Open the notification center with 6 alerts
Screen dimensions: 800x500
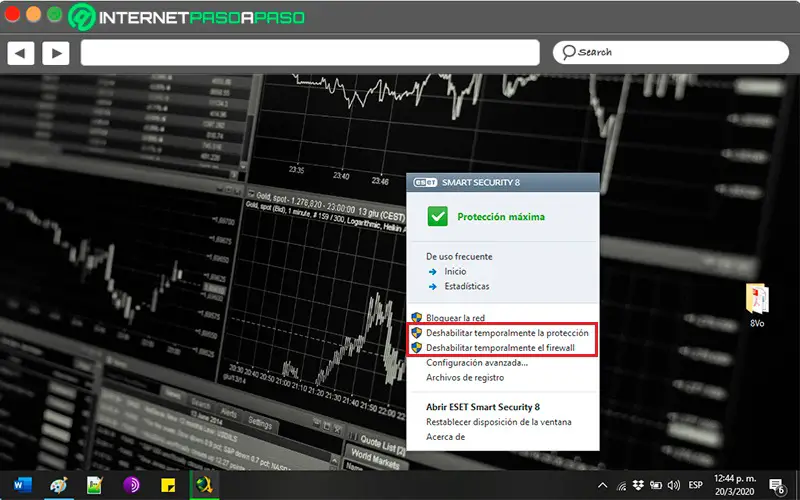coord(778,486)
